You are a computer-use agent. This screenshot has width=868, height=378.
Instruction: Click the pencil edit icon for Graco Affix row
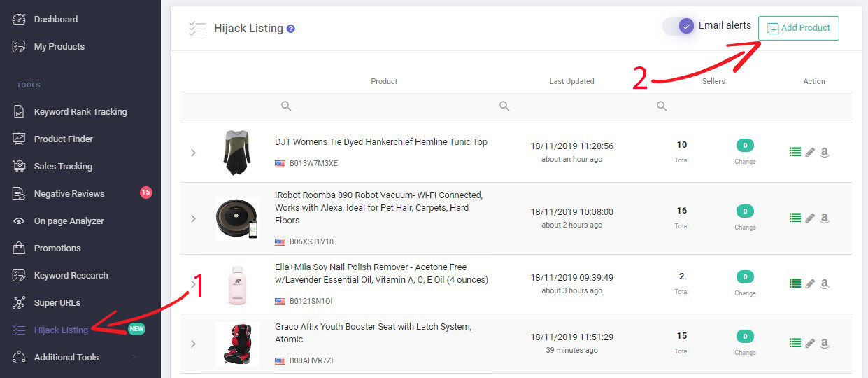pyautogui.click(x=810, y=343)
